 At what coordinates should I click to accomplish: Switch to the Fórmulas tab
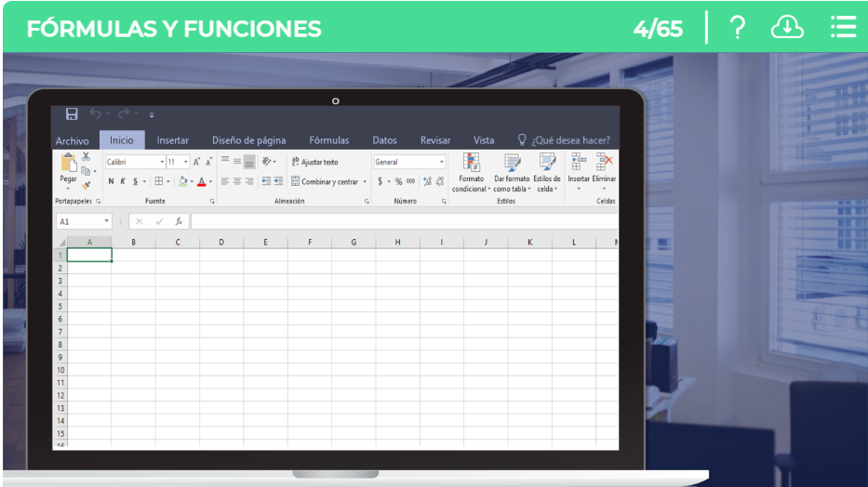coord(329,140)
